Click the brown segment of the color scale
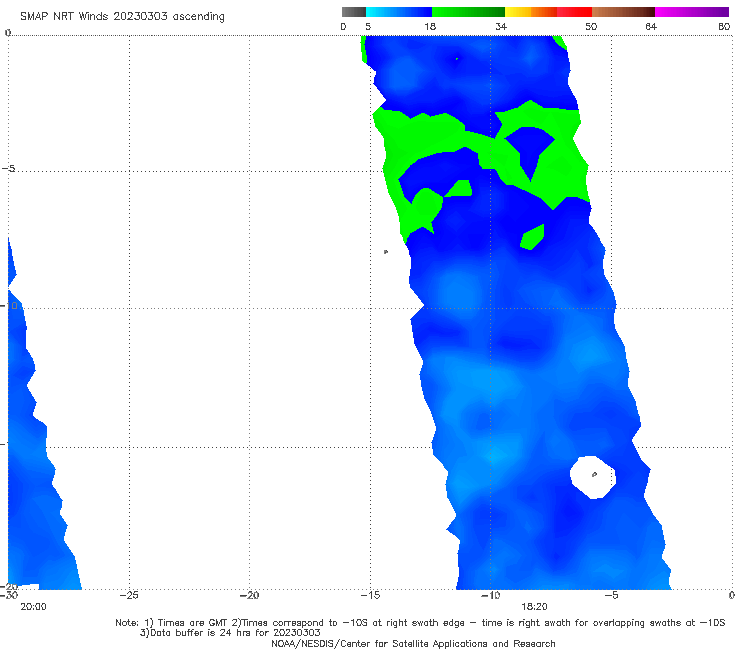This screenshot has height=650, width=740. coord(623,12)
